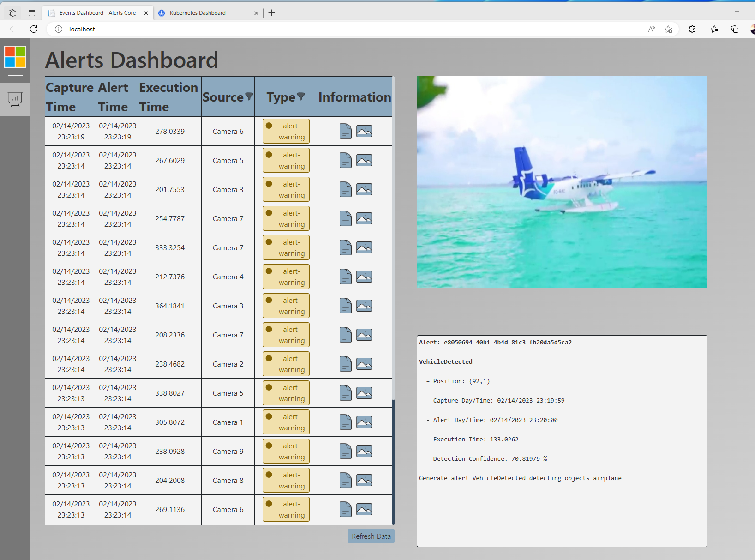Open document icon in 269.1136 row
Image resolution: width=755 pixels, height=560 pixels.
pos(346,510)
